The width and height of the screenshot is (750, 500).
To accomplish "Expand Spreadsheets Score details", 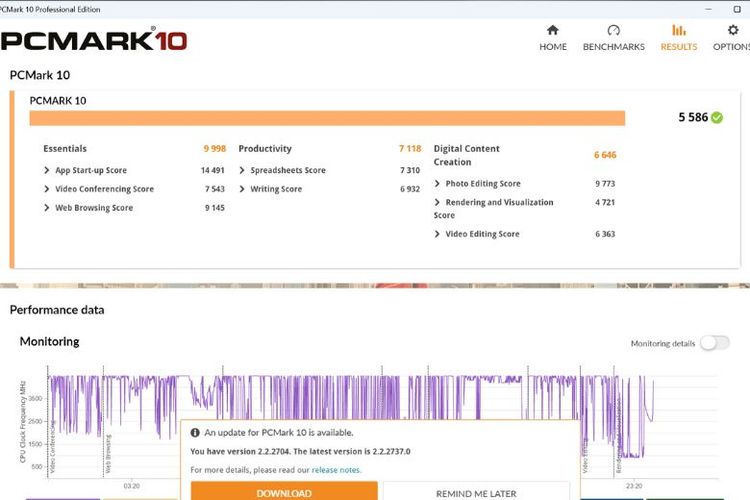I will pos(243,170).
